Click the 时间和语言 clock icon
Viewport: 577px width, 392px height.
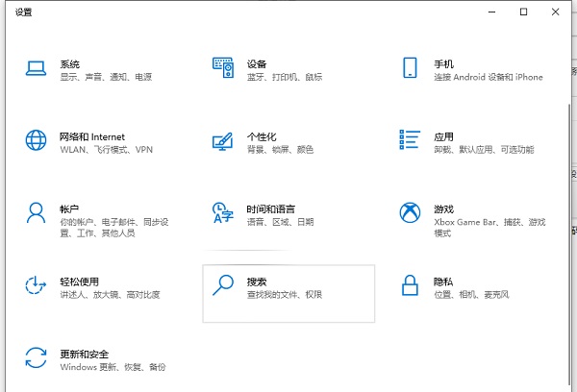point(223,213)
